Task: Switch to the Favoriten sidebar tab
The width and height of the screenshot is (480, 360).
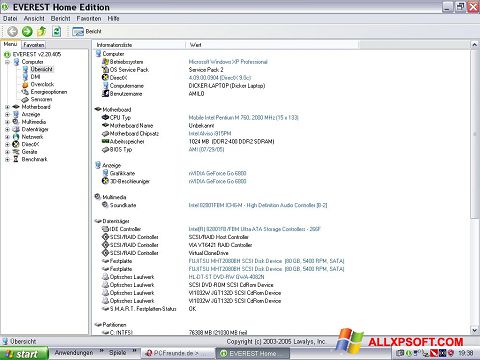Action: [34, 45]
